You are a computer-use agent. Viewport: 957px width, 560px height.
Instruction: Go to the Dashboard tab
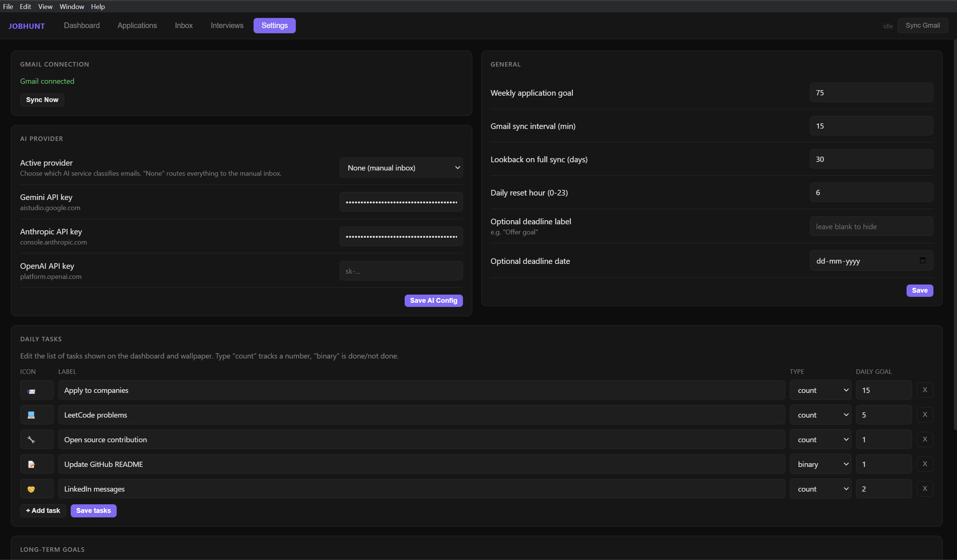pos(82,25)
